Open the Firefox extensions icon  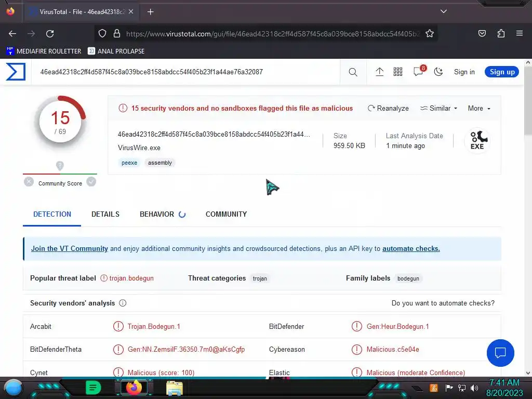coord(501,33)
